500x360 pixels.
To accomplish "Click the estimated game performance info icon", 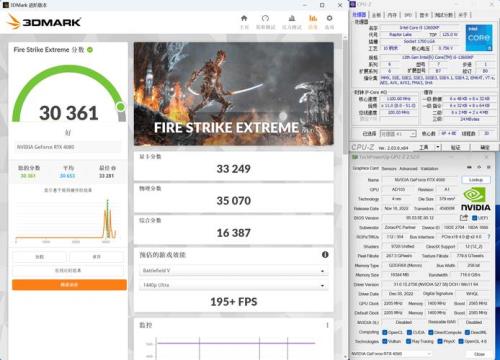I will click(x=325, y=255).
